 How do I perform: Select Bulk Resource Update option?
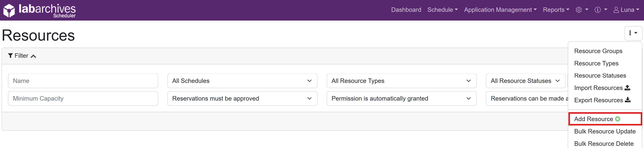[x=605, y=131]
